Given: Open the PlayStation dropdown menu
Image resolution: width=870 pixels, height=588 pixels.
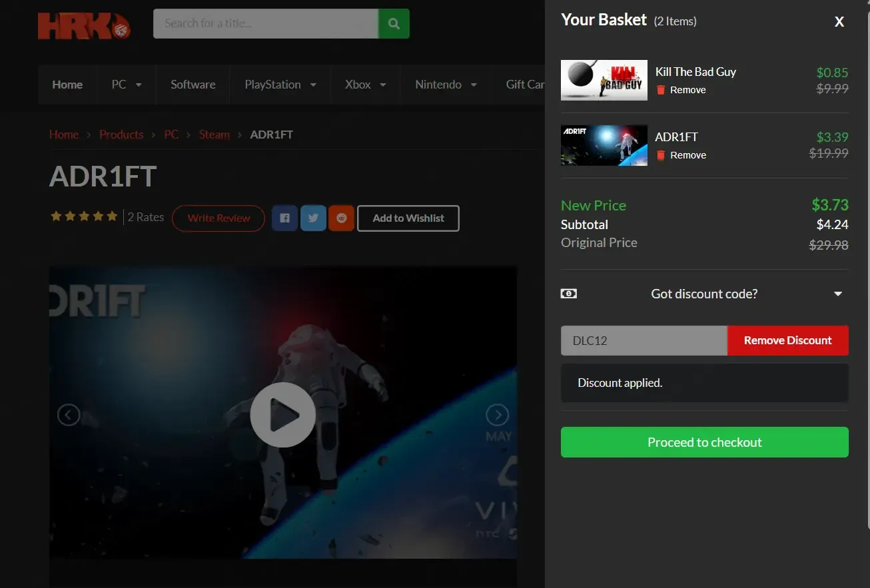Looking at the screenshot, I should coord(280,85).
